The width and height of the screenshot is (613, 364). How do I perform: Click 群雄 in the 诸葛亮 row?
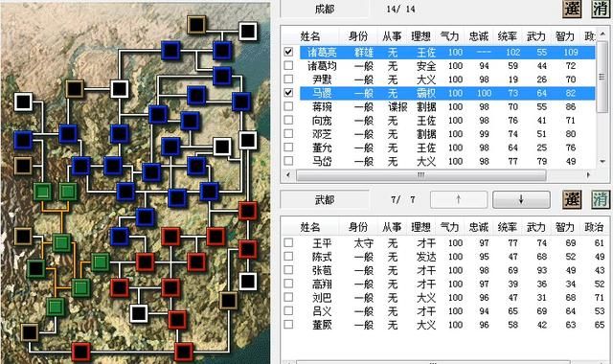point(364,52)
